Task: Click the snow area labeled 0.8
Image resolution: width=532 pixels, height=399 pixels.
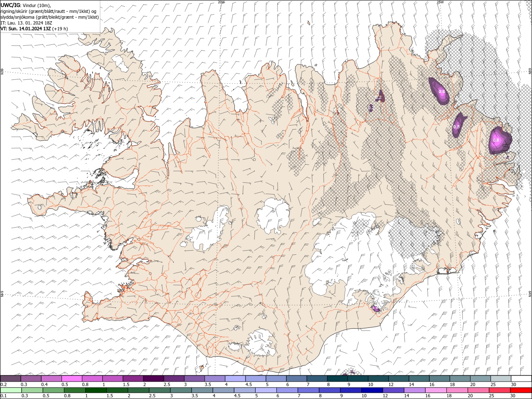Action: [x=500, y=141]
